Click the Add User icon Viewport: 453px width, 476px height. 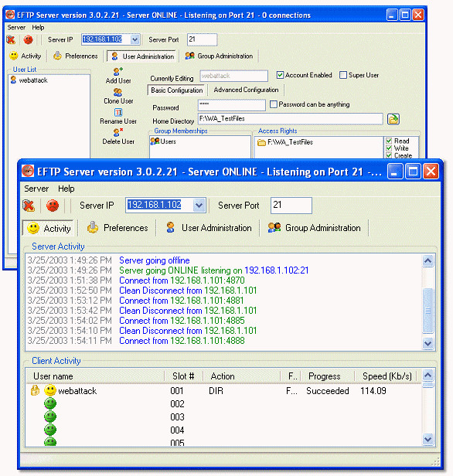(x=118, y=72)
